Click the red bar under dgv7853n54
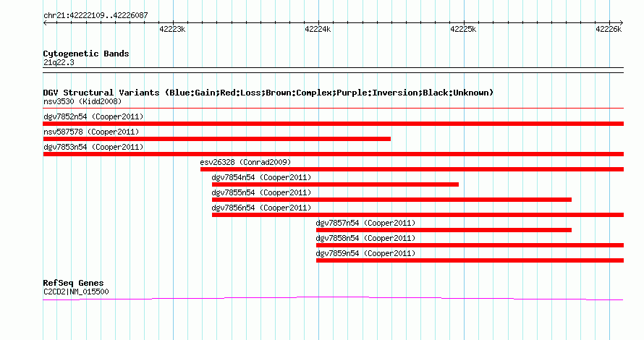 (x=334, y=154)
